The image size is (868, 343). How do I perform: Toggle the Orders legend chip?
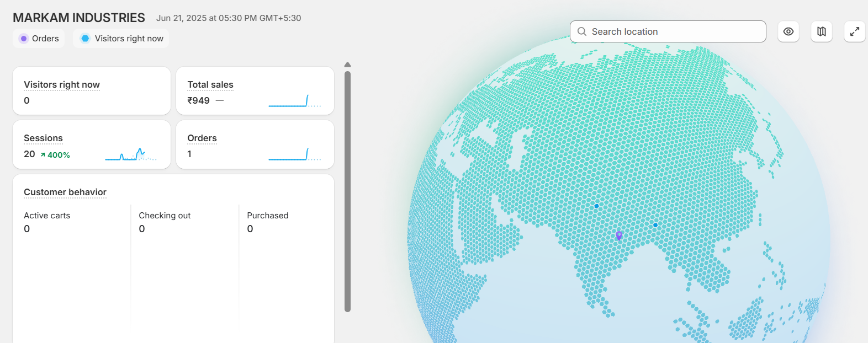coord(39,39)
